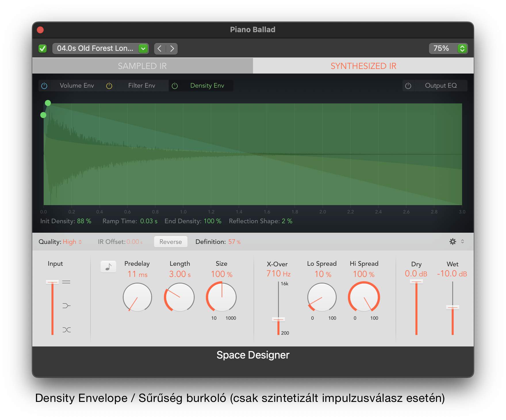The height and width of the screenshot is (420, 506).
Task: Click the Length 3.00 s value
Action: pos(180,274)
